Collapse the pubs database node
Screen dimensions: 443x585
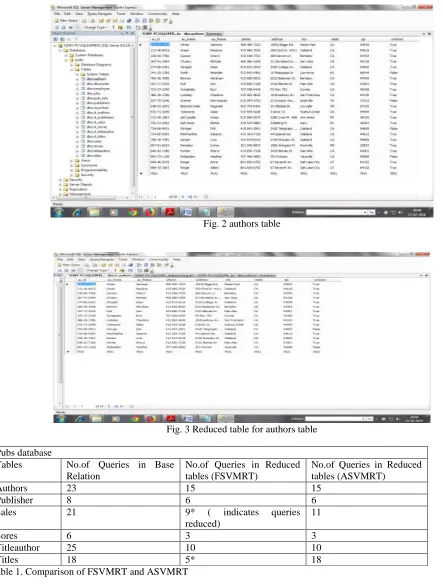(x=66, y=60)
